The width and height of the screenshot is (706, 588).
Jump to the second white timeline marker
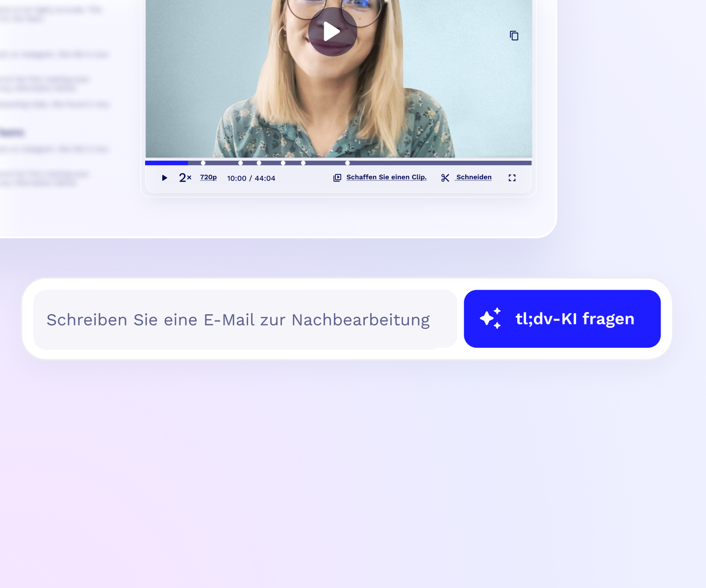click(x=241, y=163)
